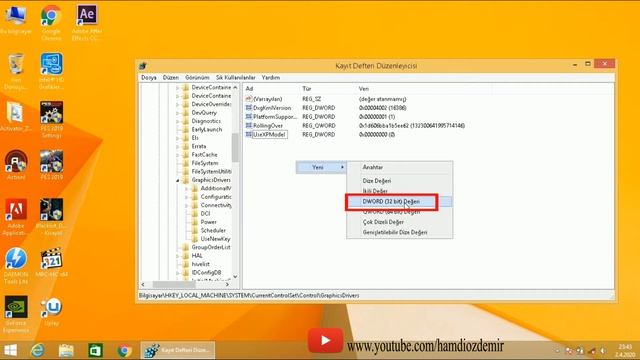Click Yeni context menu item

click(321, 167)
